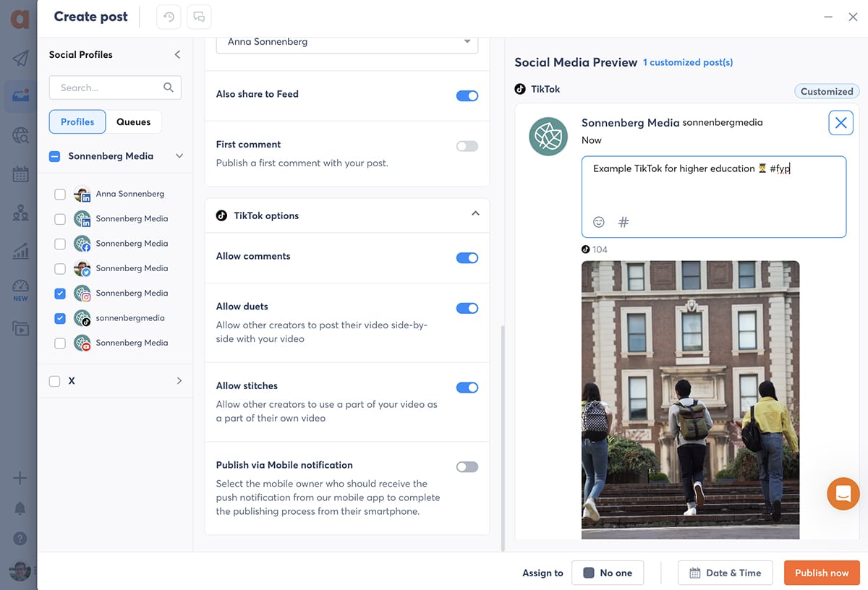Open the media library sidebar icon

coord(20,328)
